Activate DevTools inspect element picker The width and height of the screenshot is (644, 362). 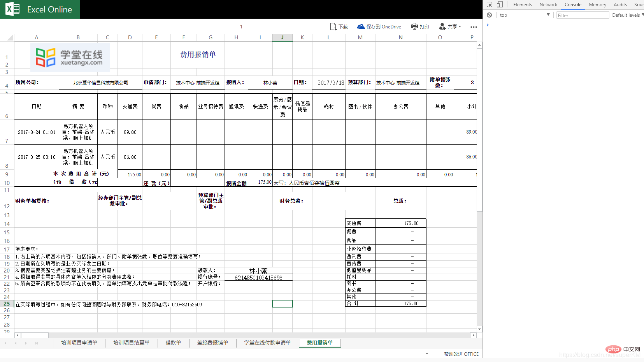[489, 5]
